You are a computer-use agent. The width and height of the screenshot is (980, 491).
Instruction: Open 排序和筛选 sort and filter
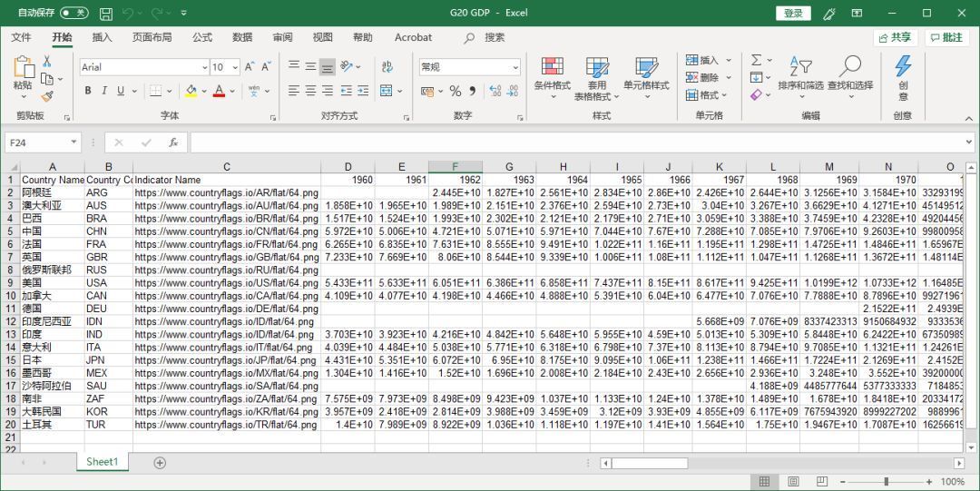(x=800, y=76)
